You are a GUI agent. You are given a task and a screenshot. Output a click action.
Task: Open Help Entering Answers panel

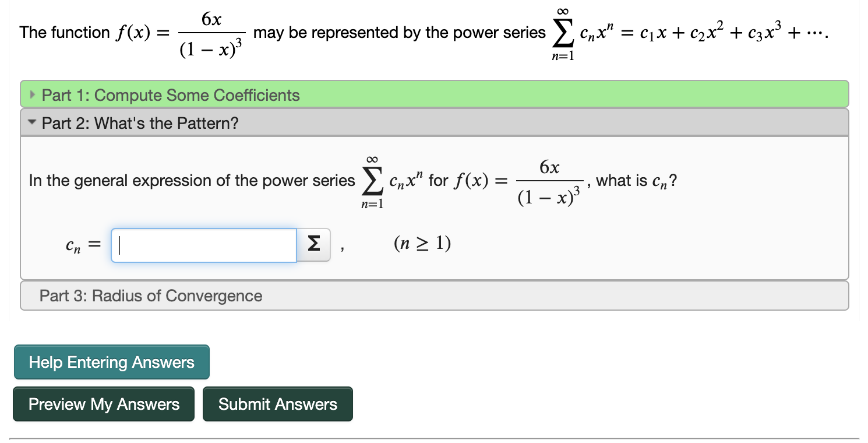pos(111,362)
